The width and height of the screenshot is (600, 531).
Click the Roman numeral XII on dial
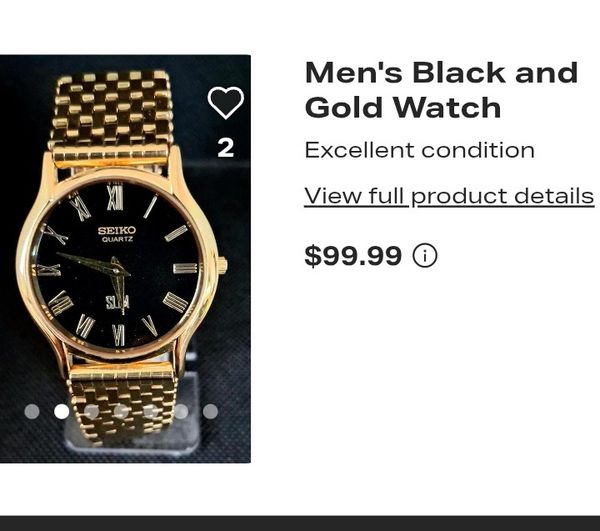point(115,197)
